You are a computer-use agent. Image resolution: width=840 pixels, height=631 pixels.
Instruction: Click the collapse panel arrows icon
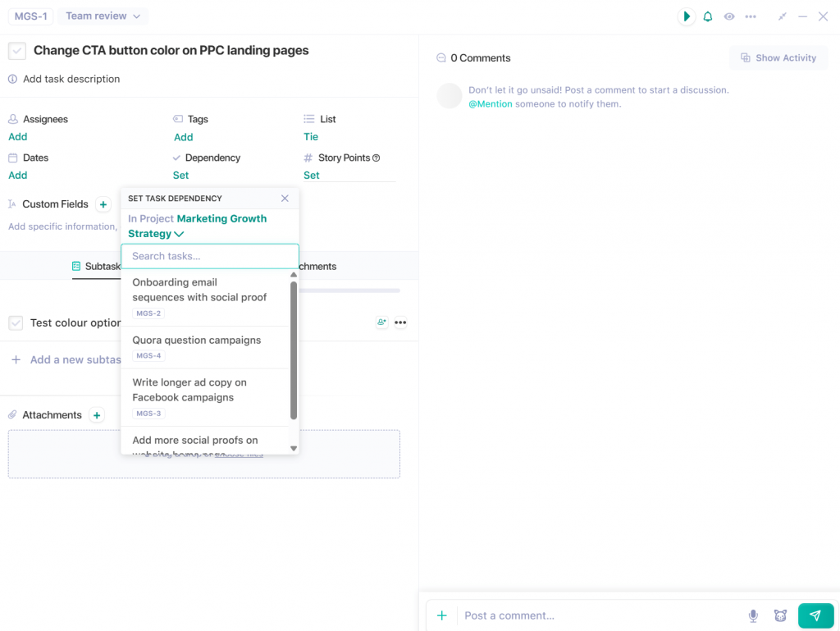pyautogui.click(x=782, y=16)
